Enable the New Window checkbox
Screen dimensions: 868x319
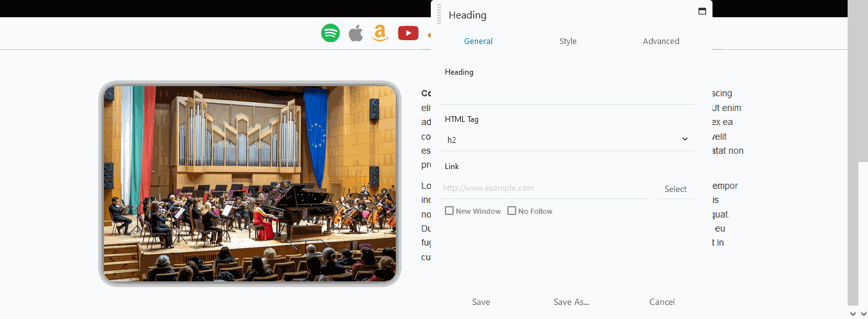point(449,211)
